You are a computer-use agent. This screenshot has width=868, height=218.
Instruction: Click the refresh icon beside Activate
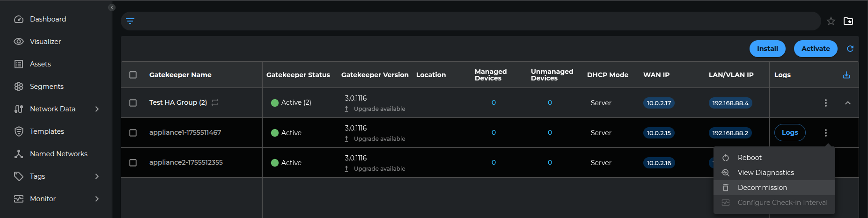pos(850,49)
